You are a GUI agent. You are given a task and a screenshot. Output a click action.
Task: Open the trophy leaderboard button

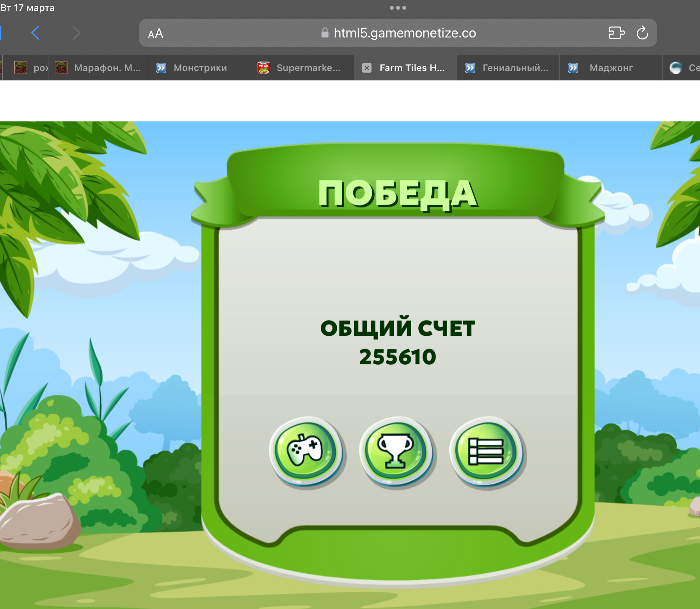[x=396, y=451]
